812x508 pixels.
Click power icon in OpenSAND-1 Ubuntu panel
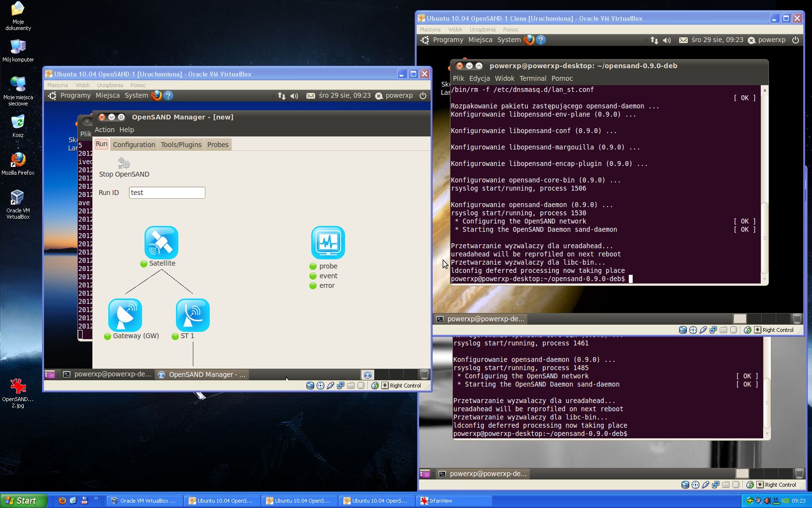click(x=423, y=95)
